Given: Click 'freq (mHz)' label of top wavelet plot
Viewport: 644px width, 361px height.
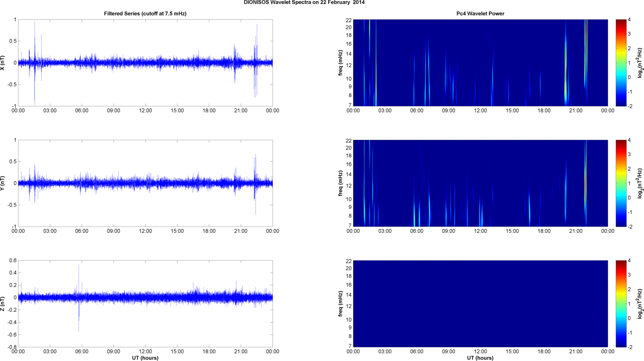Looking at the screenshot, I should point(340,63).
